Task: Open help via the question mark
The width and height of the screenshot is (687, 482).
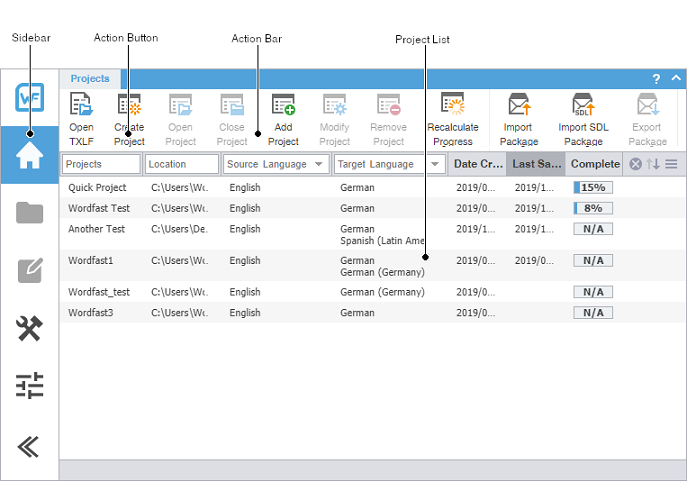Action: 656,79
